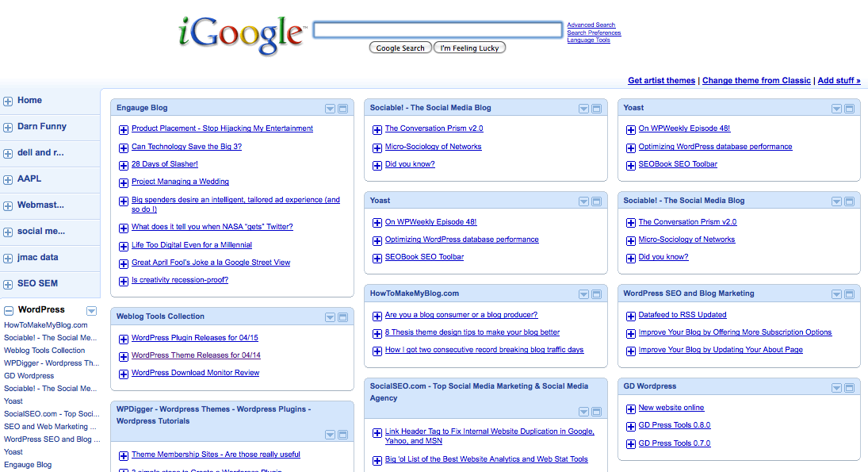The width and height of the screenshot is (868, 472).
Task: Click Change theme from Classic link
Action: click(756, 80)
